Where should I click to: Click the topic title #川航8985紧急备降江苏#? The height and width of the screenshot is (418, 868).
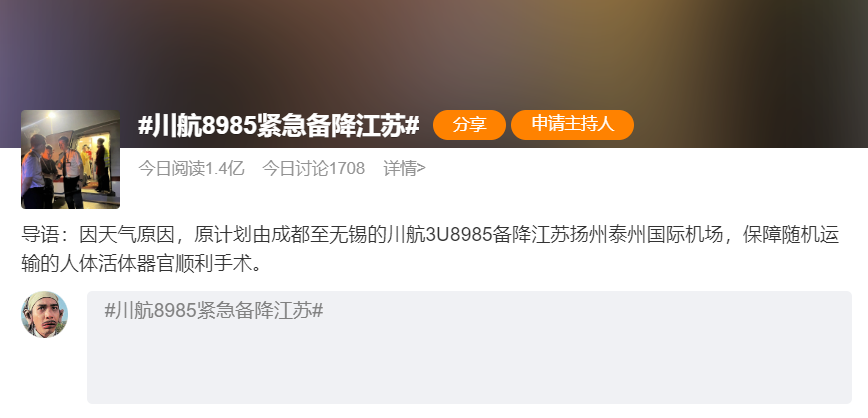pos(278,126)
